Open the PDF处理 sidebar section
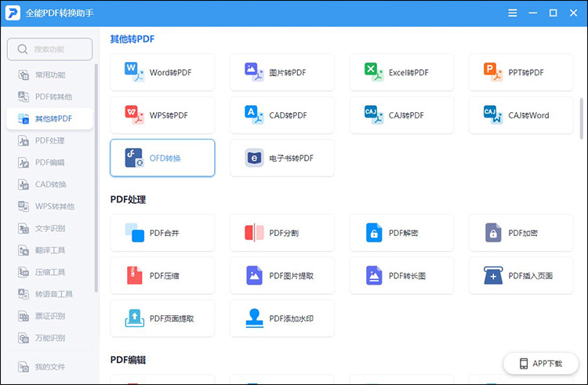The image size is (588, 385). pos(49,140)
